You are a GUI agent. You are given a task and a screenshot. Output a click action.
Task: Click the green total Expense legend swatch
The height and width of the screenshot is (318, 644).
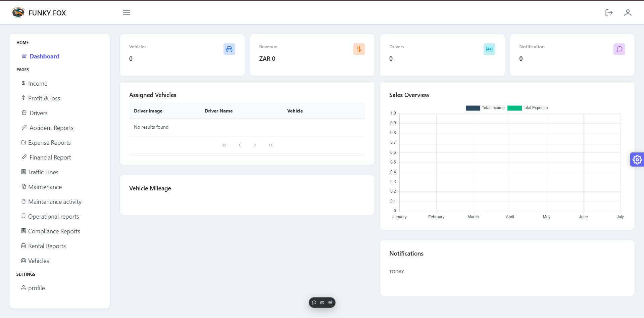[514, 108]
